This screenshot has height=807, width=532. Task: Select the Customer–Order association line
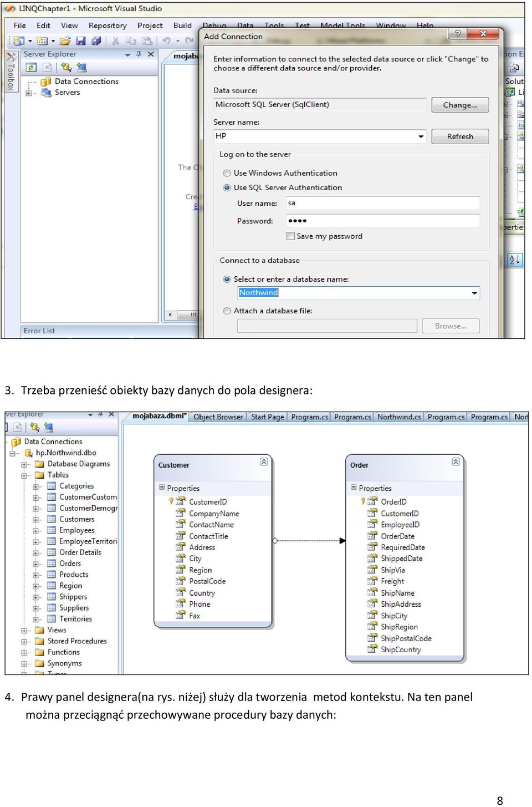click(309, 541)
